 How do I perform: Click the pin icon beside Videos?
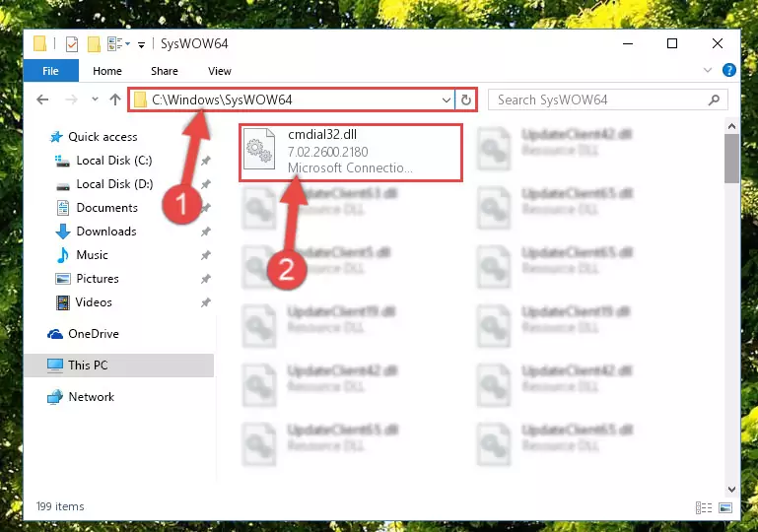point(206,302)
